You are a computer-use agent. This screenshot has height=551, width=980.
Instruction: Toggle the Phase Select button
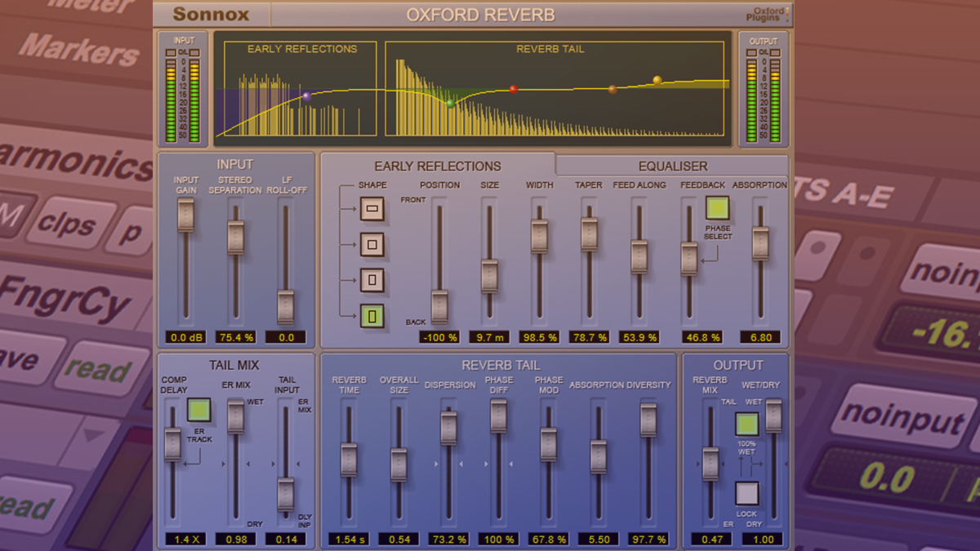(x=718, y=209)
